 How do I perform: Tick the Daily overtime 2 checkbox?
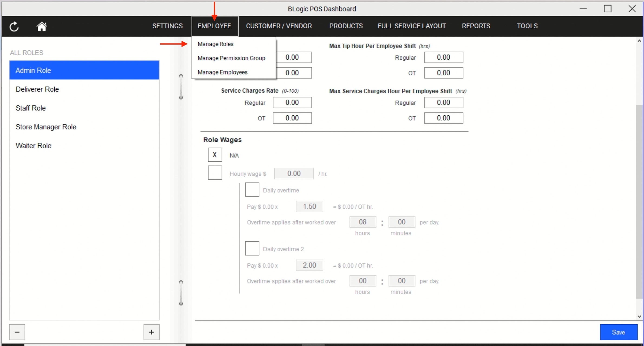point(252,249)
